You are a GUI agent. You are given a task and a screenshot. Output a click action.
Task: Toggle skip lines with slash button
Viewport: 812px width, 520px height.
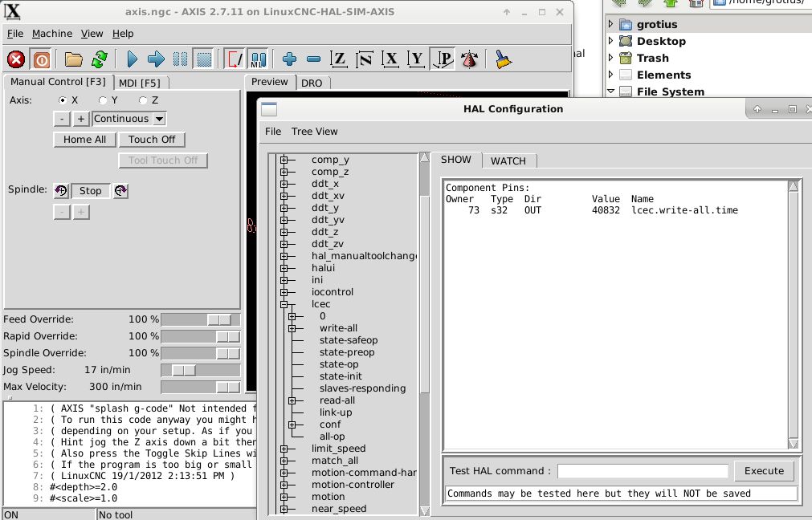234,59
